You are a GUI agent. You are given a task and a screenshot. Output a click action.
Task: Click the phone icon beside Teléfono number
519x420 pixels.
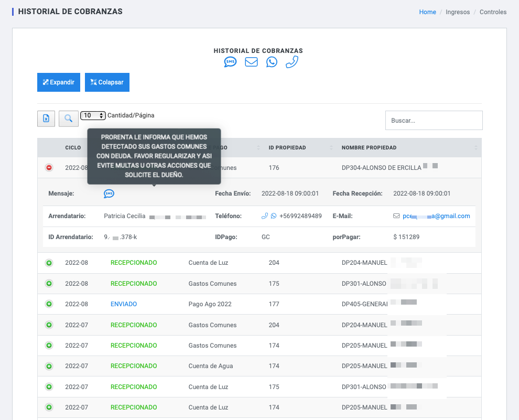(x=264, y=216)
